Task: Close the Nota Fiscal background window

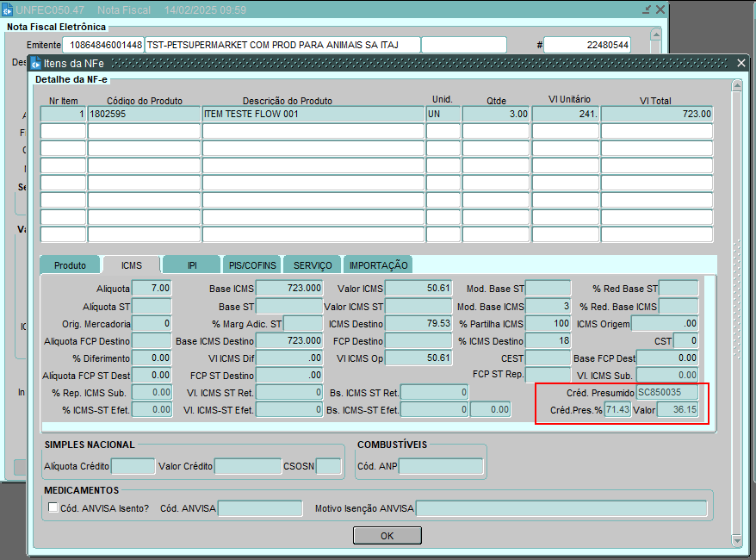Action: (x=660, y=9)
